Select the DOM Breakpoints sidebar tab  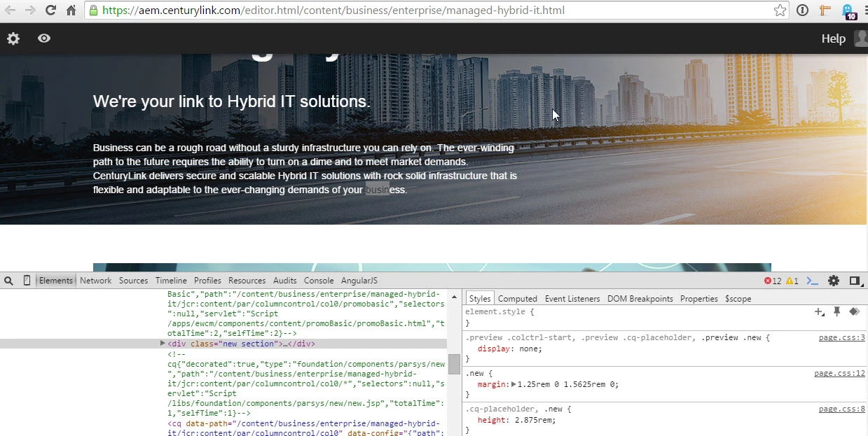[x=640, y=299]
